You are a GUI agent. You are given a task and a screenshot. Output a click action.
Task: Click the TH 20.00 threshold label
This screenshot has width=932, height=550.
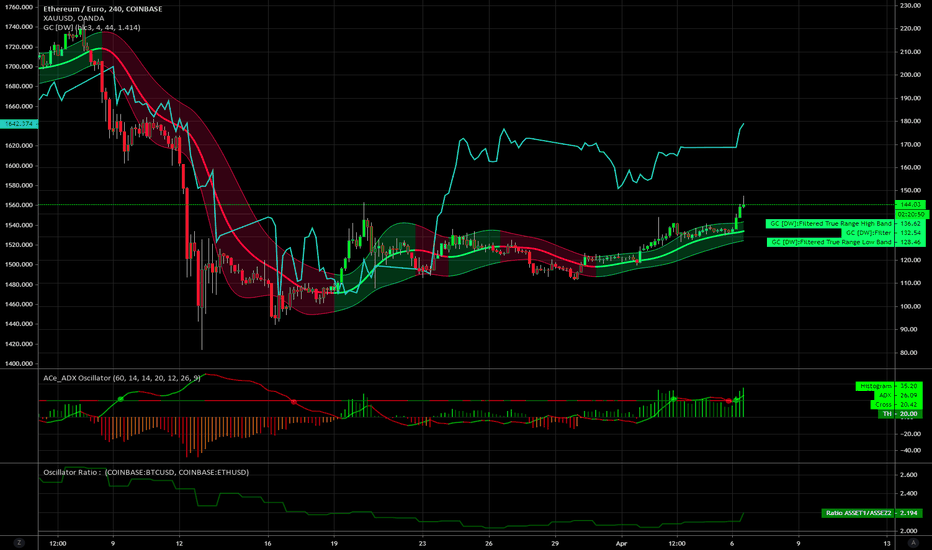(x=900, y=413)
